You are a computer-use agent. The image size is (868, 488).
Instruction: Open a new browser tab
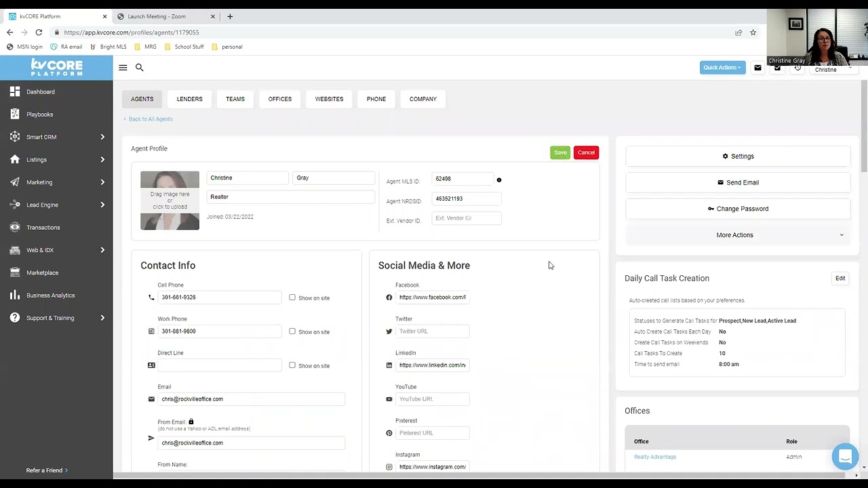pyautogui.click(x=230, y=16)
